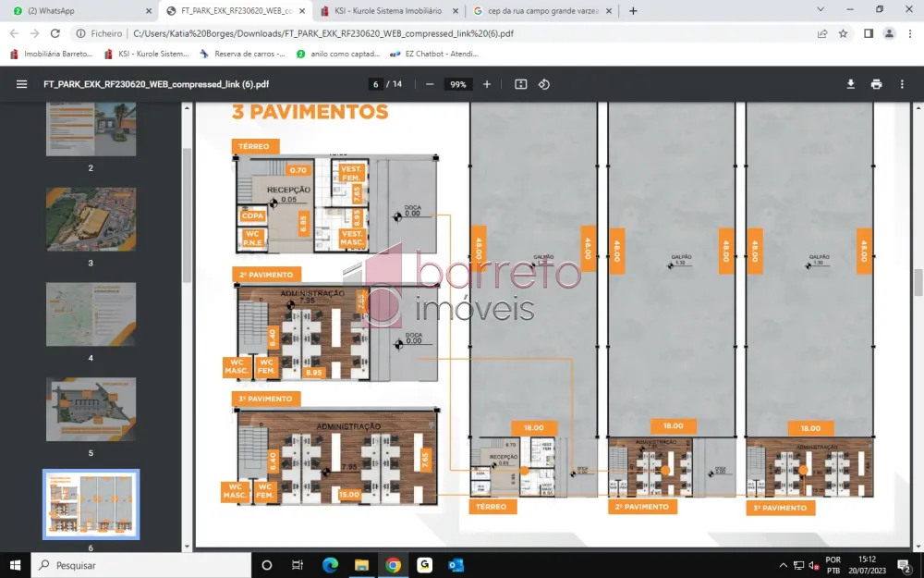Open PDF viewer more actions menu
This screenshot has width=924, height=578.
(x=903, y=84)
